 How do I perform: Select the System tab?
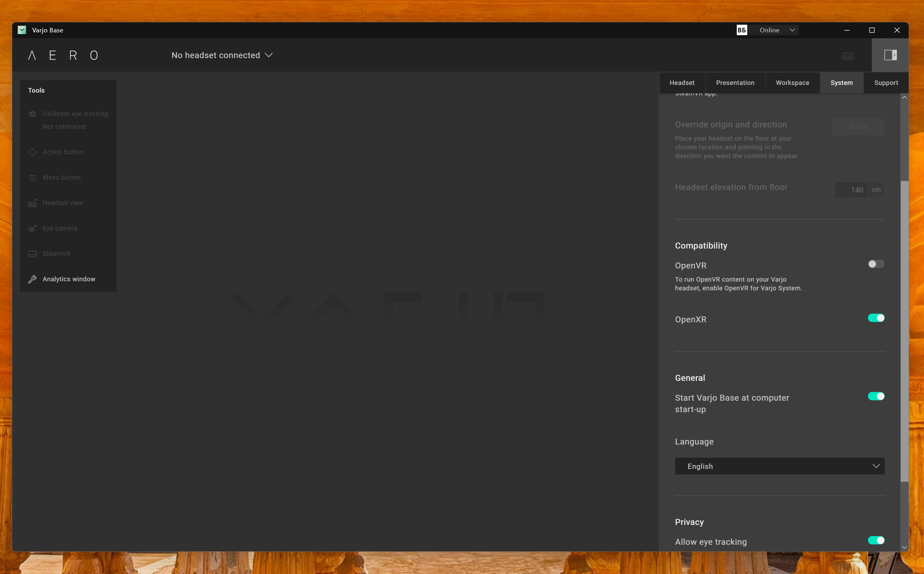[x=841, y=83]
